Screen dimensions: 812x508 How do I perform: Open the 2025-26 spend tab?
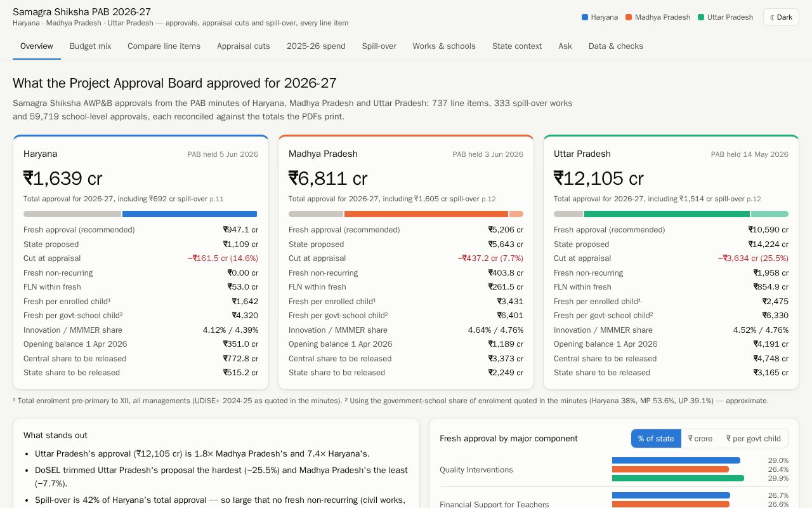316,46
